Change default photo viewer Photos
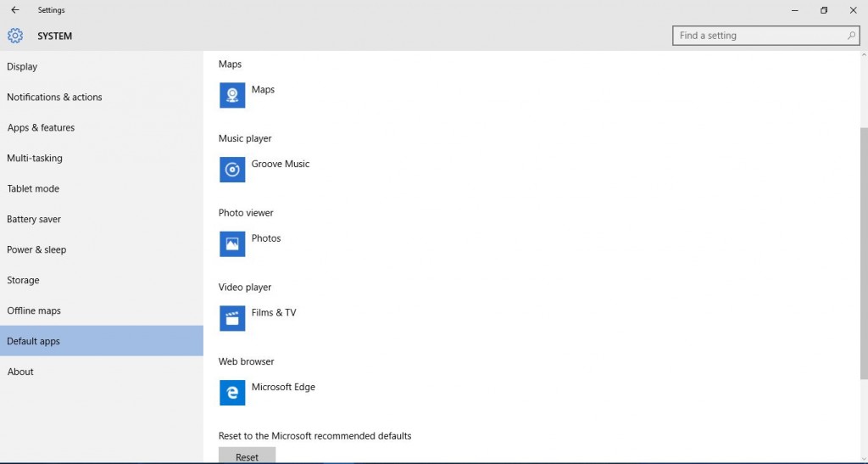The image size is (868, 464). (265, 238)
